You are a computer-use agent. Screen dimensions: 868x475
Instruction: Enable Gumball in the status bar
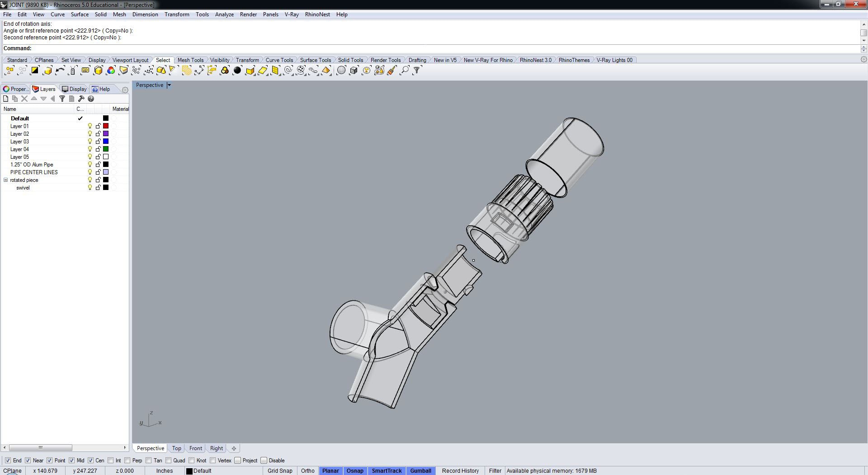(x=420, y=470)
